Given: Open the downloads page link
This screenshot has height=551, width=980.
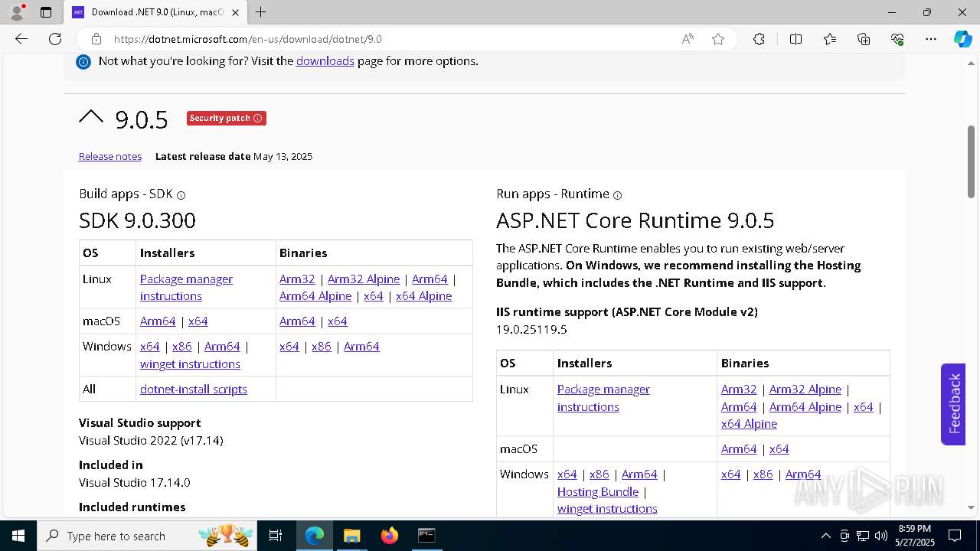Looking at the screenshot, I should pos(325,61).
